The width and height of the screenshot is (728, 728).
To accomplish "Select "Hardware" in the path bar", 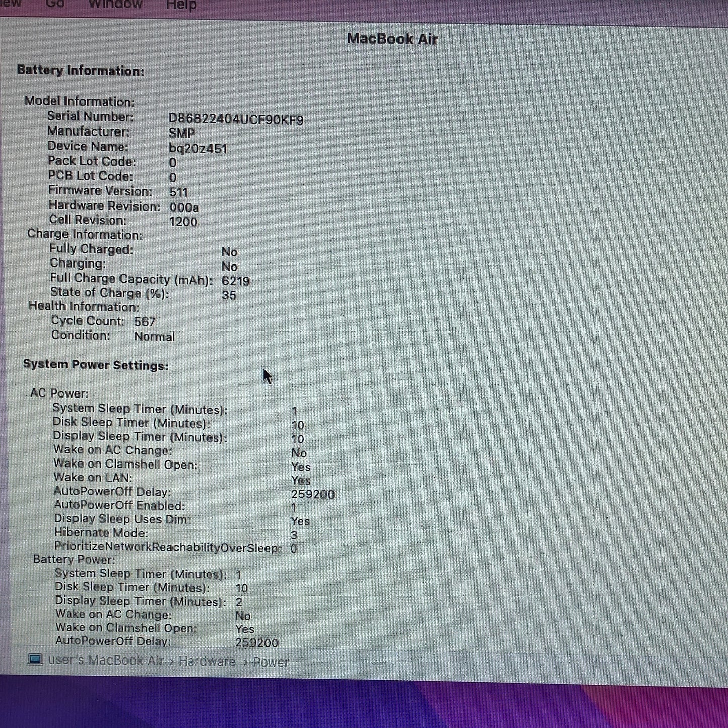I will [x=207, y=661].
